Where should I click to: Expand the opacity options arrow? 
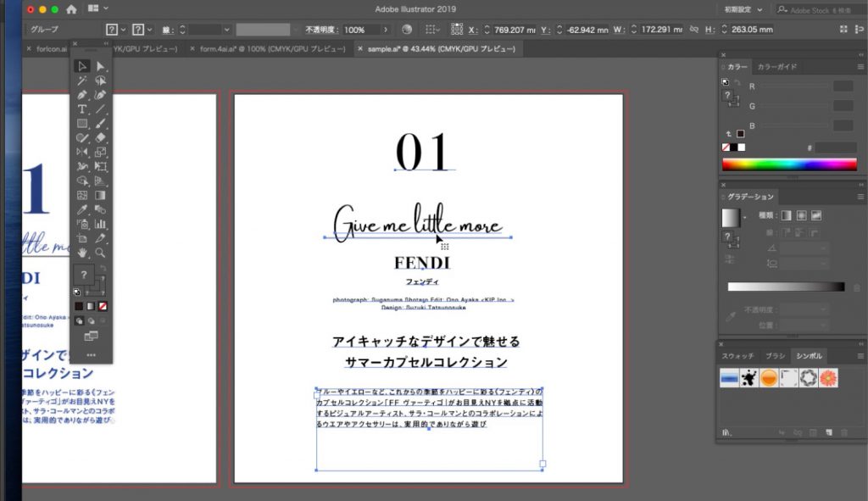[386, 30]
